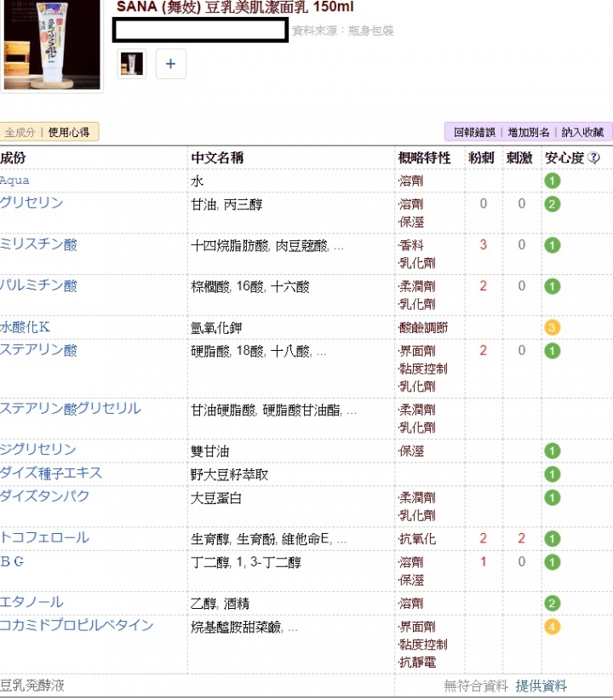Click the safety badge 2 for エタノール

click(x=553, y=603)
